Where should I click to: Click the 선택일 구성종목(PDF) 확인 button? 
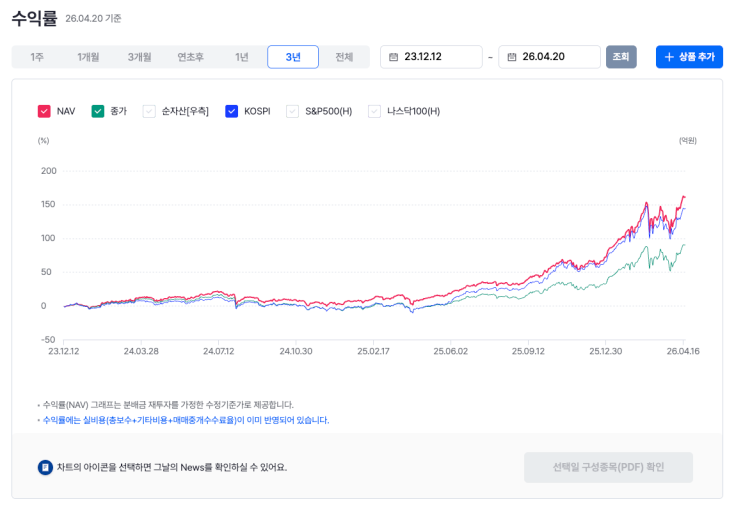point(608,467)
